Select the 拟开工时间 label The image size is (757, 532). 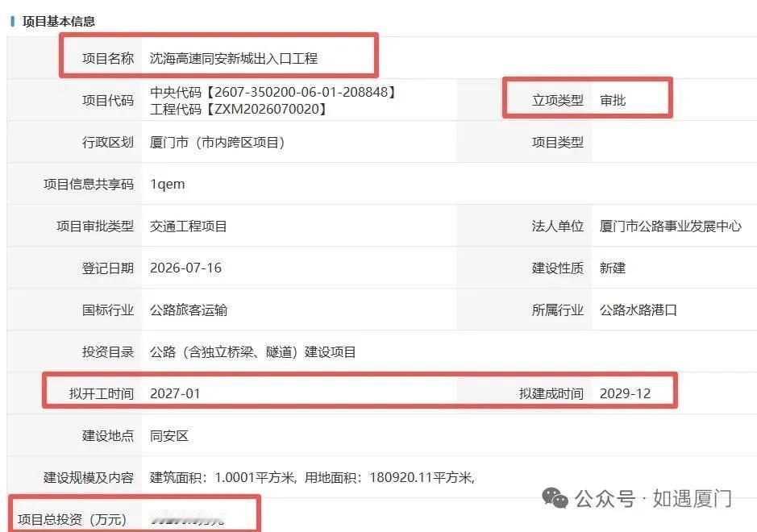pos(102,394)
